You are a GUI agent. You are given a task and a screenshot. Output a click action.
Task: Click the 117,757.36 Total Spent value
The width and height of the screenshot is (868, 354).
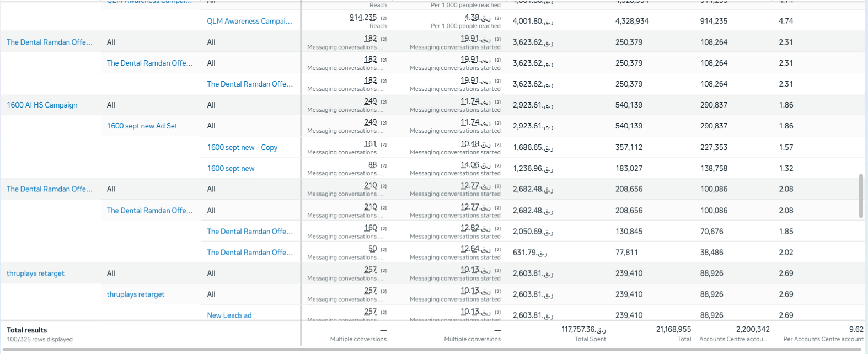tap(583, 329)
